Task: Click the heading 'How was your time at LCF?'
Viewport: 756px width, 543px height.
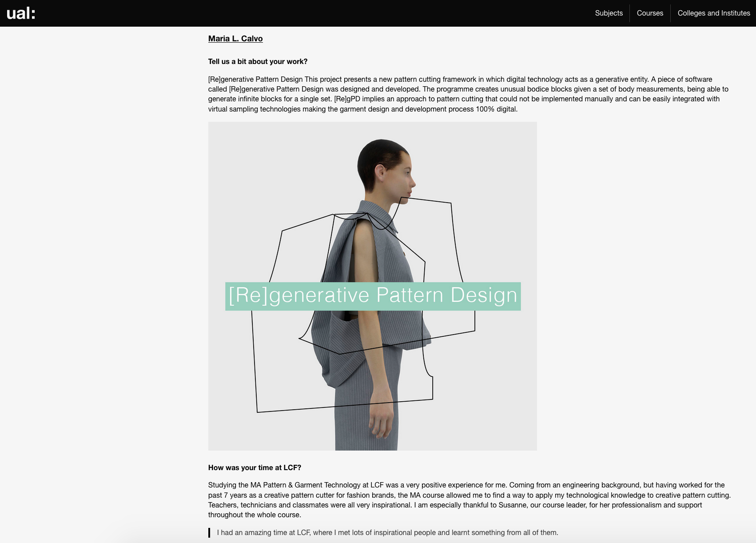Action: tap(255, 467)
